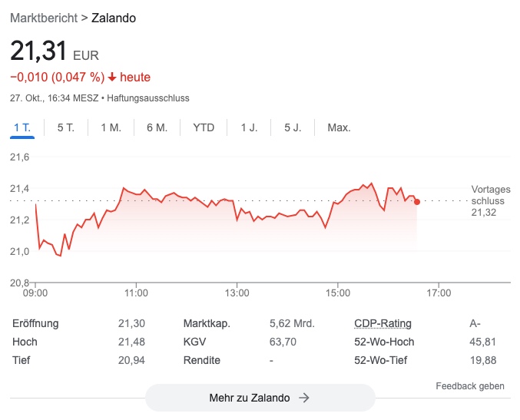Click the red down arrow beside heute
This screenshot has width=520, height=420.
pos(112,77)
